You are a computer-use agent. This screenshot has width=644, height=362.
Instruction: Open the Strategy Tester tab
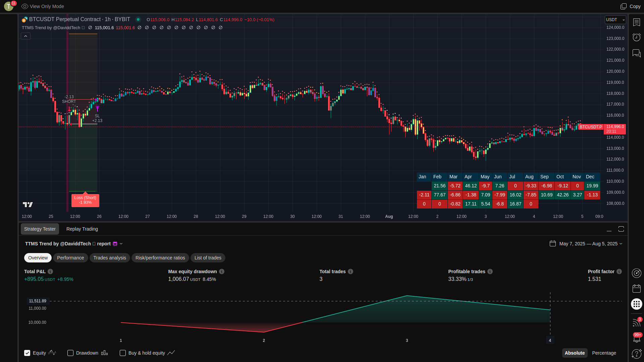(x=40, y=229)
